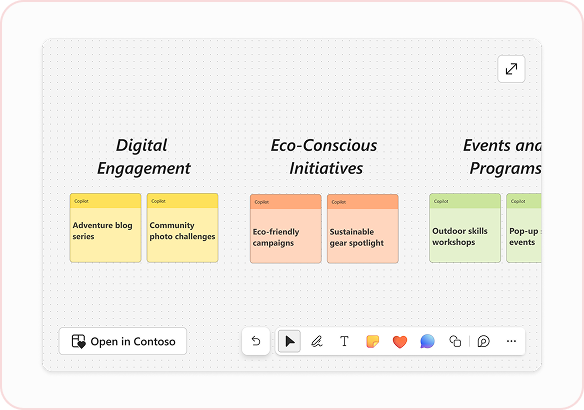
Task: Open the heart reactions tool
Action: pos(400,341)
